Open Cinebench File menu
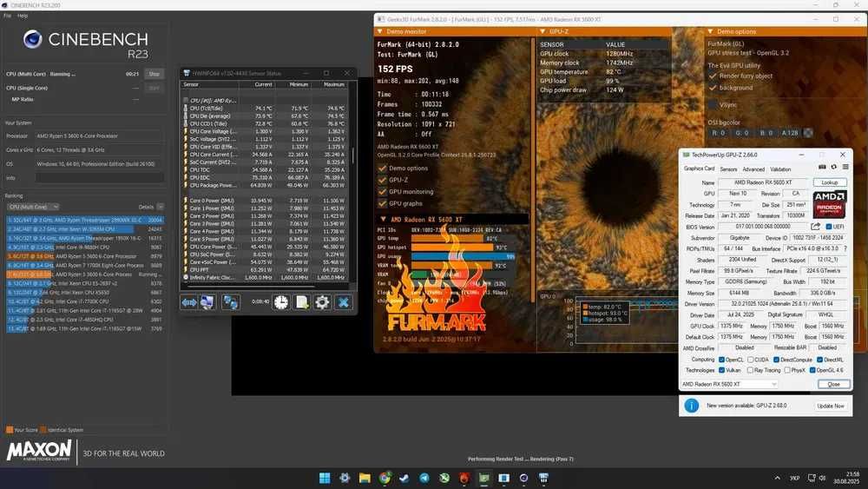 7,16
